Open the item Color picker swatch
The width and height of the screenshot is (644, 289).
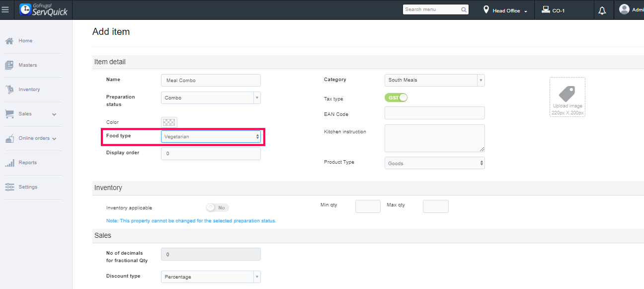tap(169, 122)
